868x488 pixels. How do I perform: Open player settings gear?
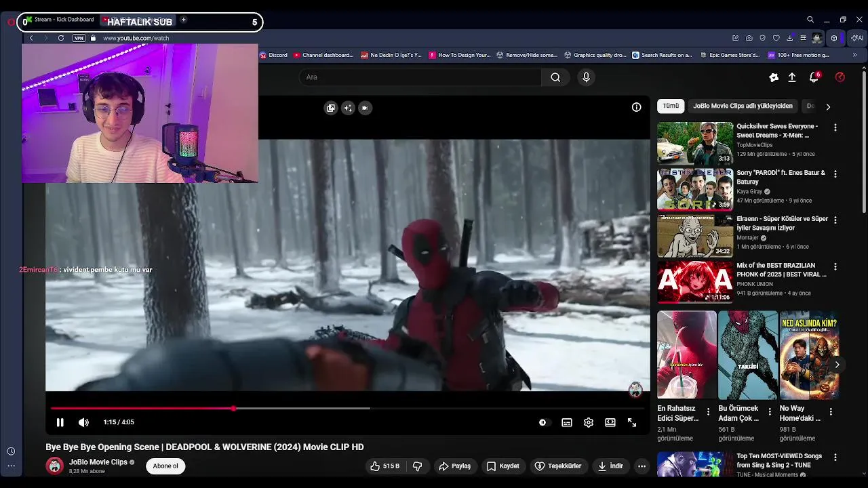click(x=589, y=422)
